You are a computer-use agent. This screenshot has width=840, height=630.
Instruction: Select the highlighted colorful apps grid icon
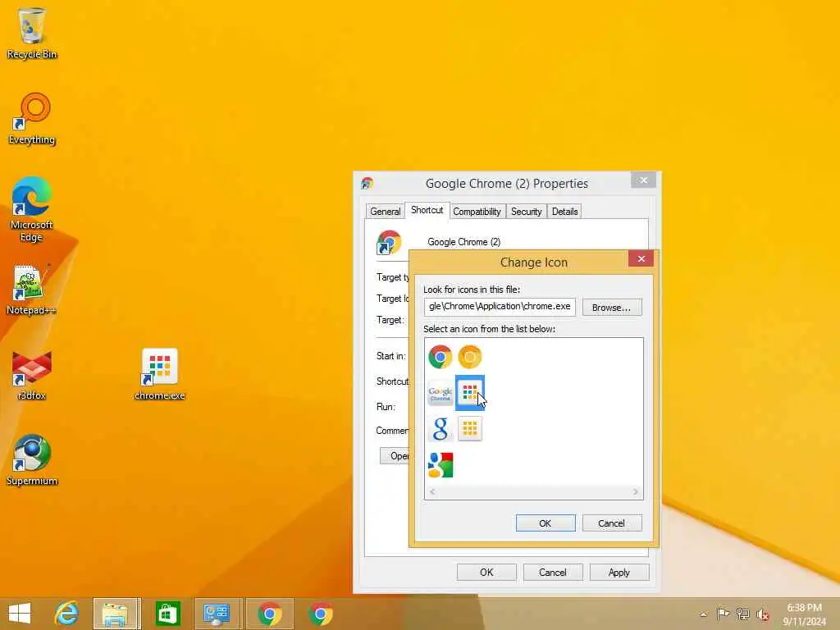[x=470, y=393]
